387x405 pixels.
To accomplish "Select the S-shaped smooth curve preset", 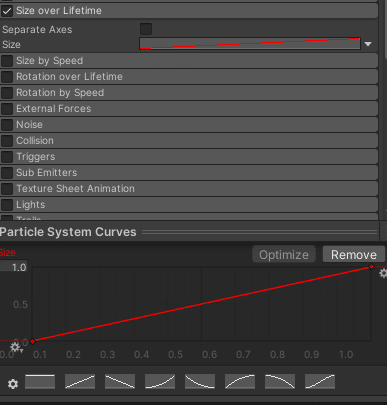I will (x=320, y=382).
